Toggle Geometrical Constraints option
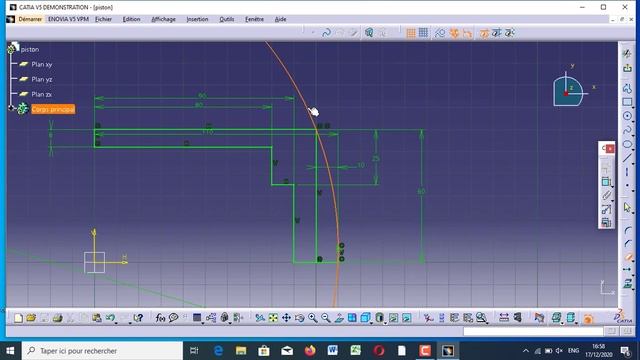640x360 pixels. point(454,33)
